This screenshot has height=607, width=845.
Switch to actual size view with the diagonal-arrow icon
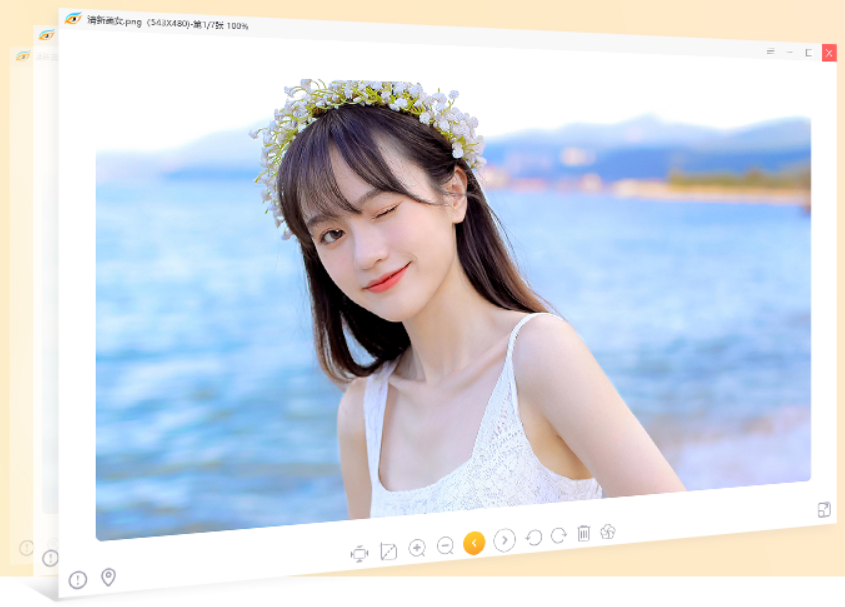(389, 551)
